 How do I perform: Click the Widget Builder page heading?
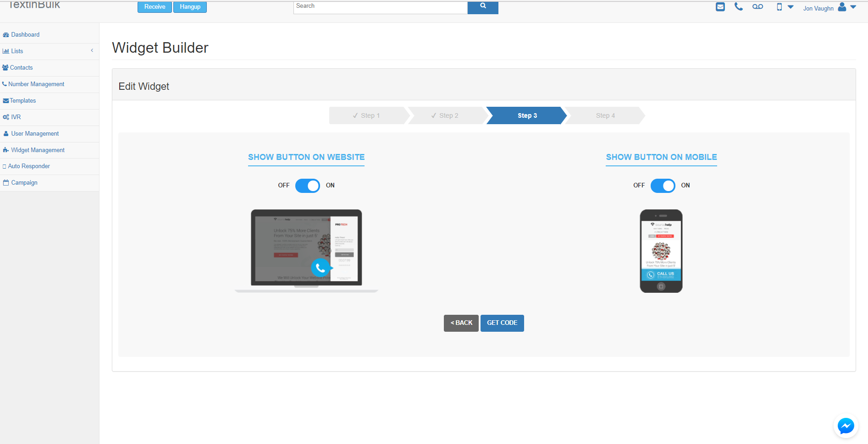[160, 48]
